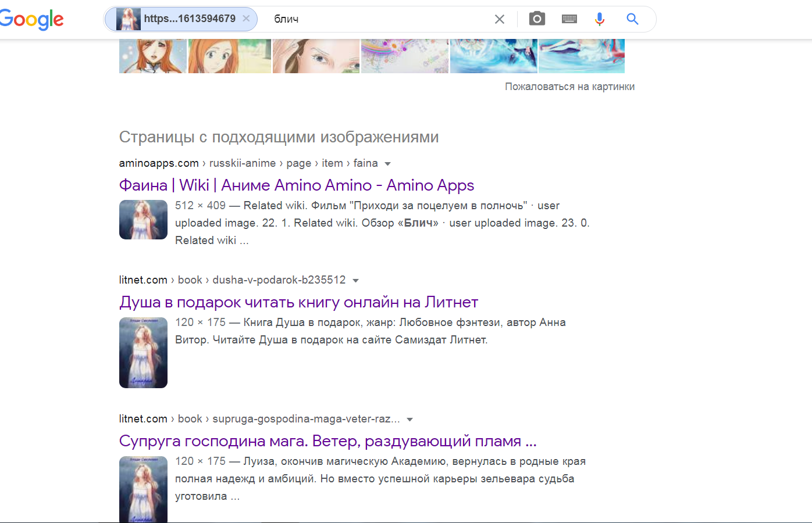Expand options arrow for supruga-gospodina-maga result
This screenshot has height=523, width=812.
click(409, 420)
